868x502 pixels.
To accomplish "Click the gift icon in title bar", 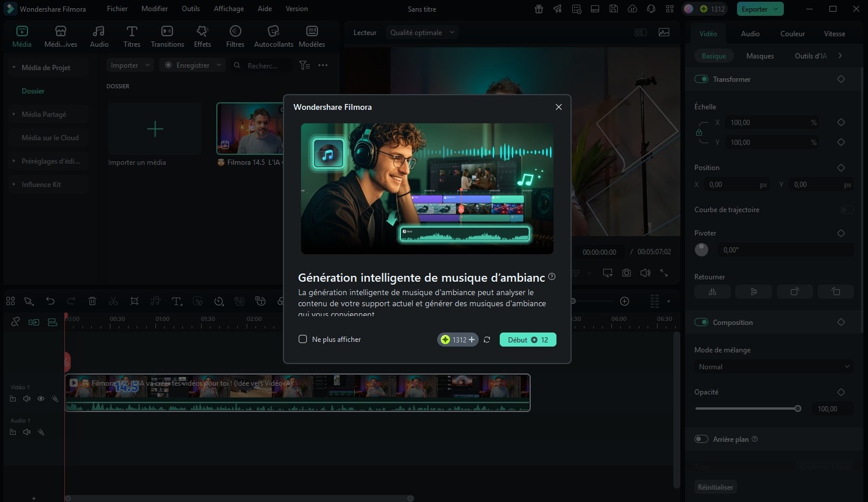I will [539, 9].
